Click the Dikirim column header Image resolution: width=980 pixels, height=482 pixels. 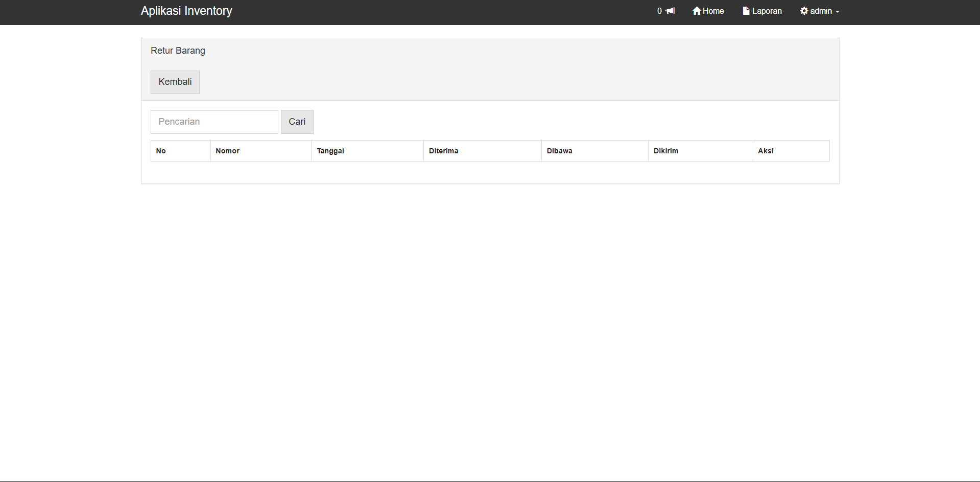tap(666, 151)
